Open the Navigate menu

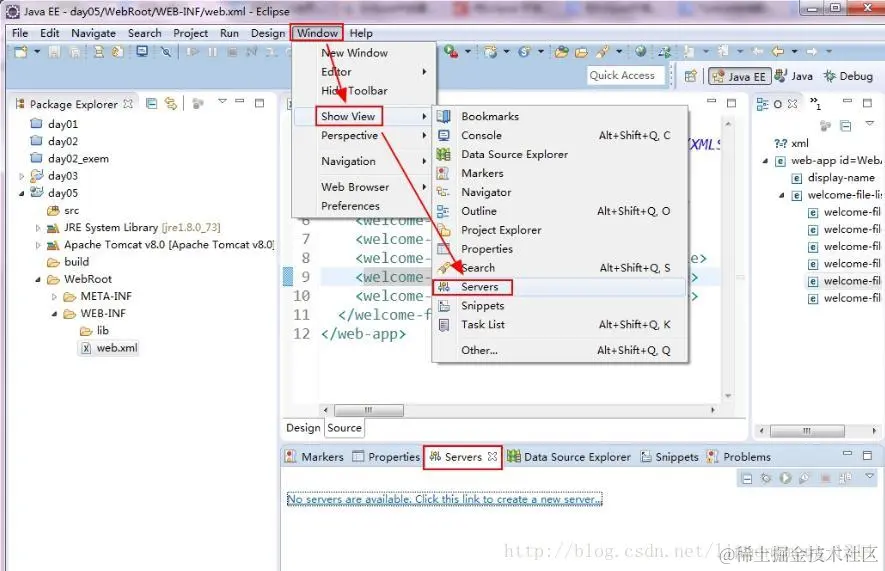(x=93, y=33)
